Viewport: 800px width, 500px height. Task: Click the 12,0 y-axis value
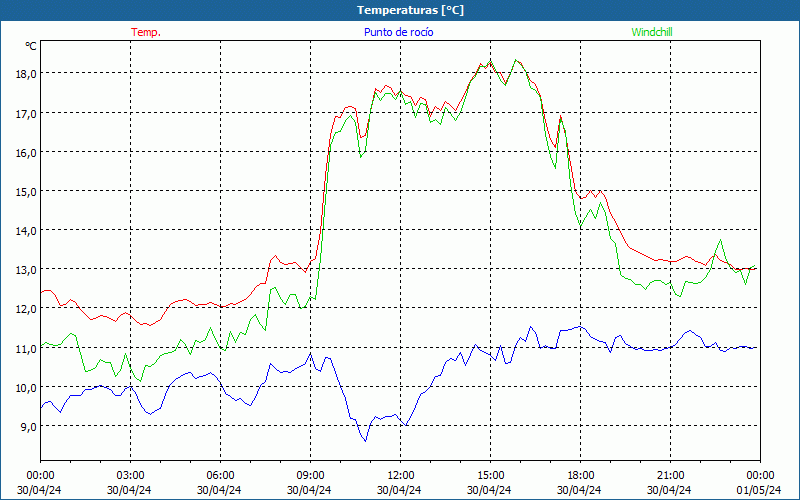pyautogui.click(x=27, y=309)
